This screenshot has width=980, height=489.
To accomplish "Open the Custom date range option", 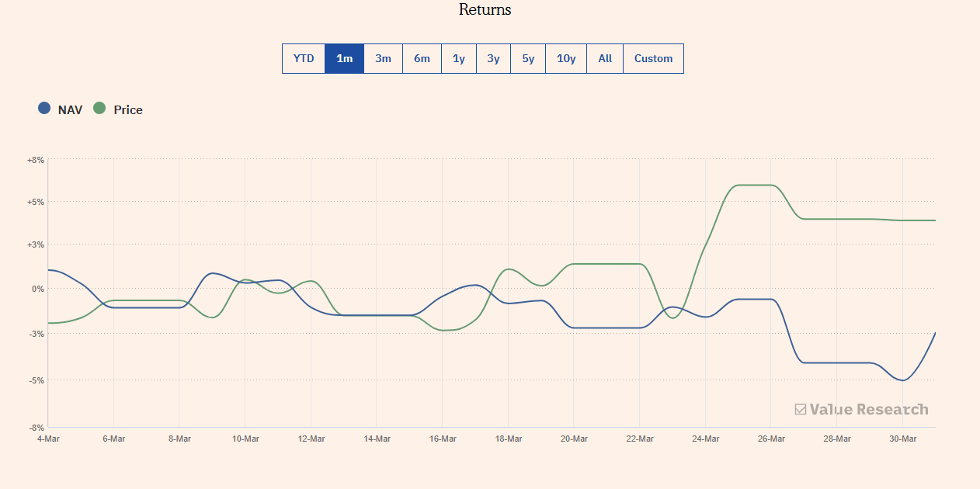I will [x=653, y=59].
